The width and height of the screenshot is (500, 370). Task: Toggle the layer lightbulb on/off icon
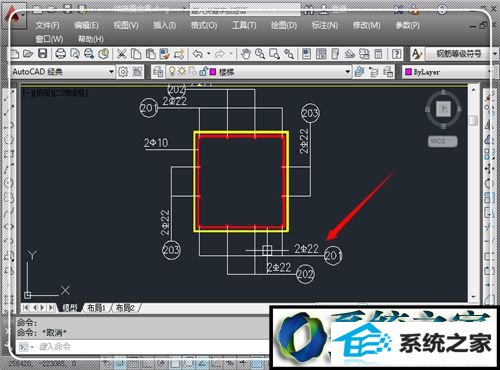pos(172,71)
